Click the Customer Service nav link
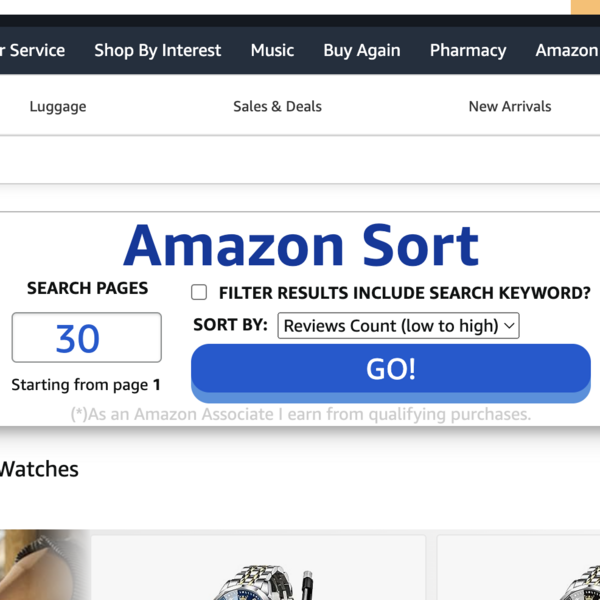The width and height of the screenshot is (600, 600). [33, 50]
